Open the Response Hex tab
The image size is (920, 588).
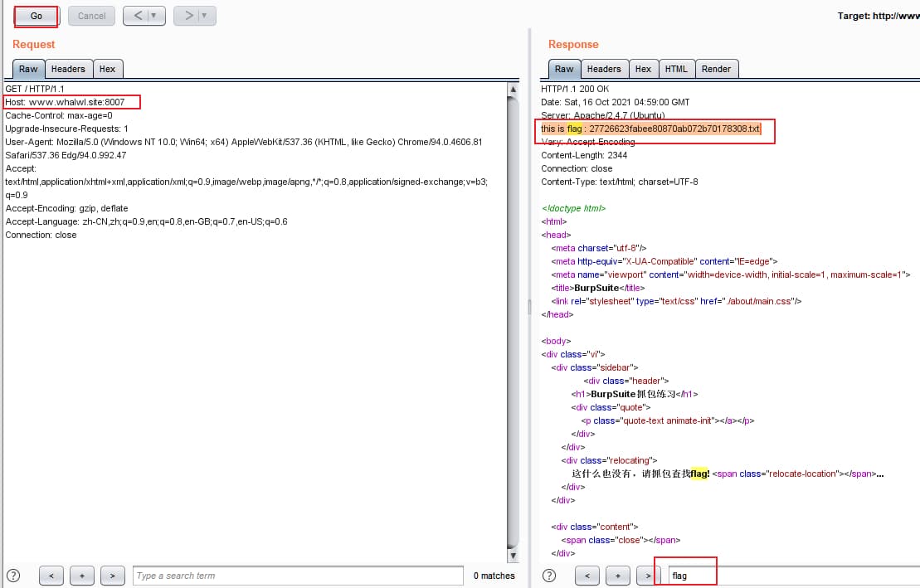click(643, 69)
